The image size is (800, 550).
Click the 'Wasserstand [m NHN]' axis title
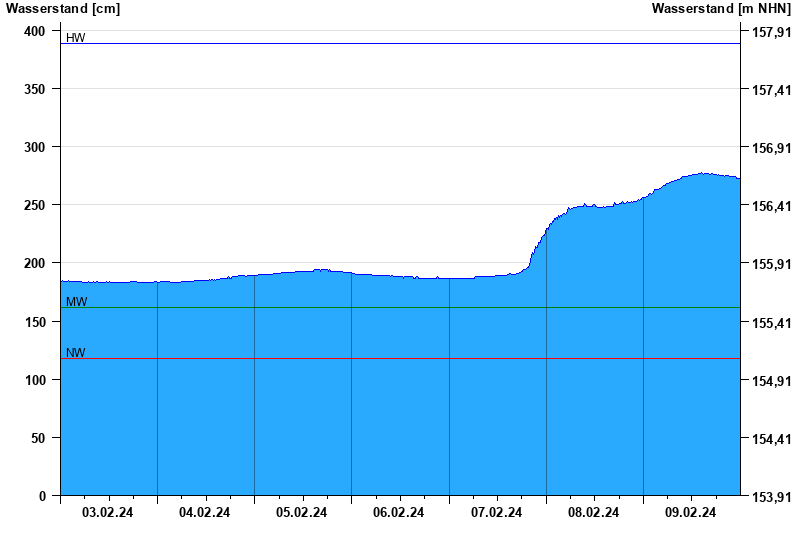[721, 8]
